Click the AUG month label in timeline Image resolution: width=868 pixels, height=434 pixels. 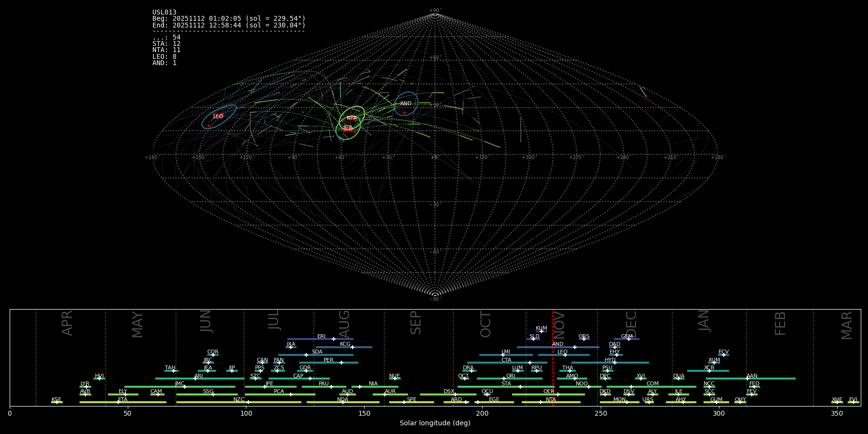344,324
